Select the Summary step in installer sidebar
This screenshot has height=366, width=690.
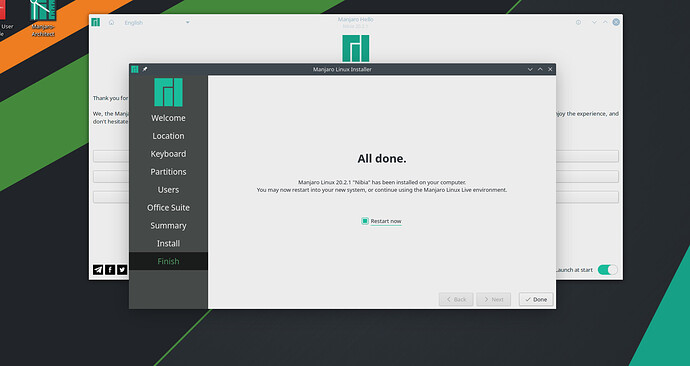click(168, 226)
